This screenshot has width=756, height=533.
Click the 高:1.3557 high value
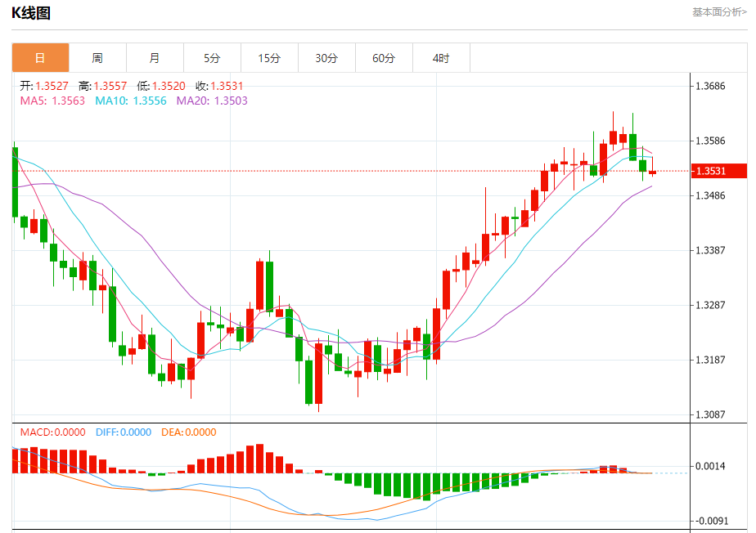pyautogui.click(x=103, y=87)
